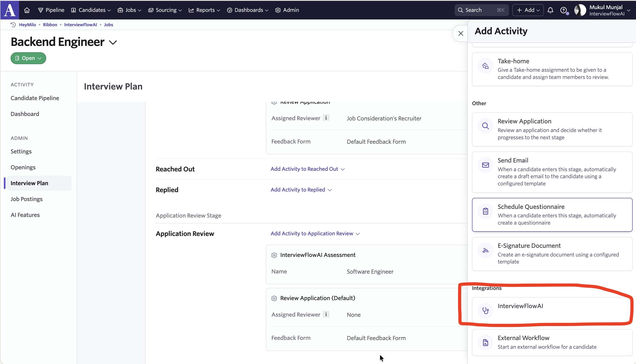The image size is (636, 364).
Task: Go to the home icon
Action: point(27,10)
